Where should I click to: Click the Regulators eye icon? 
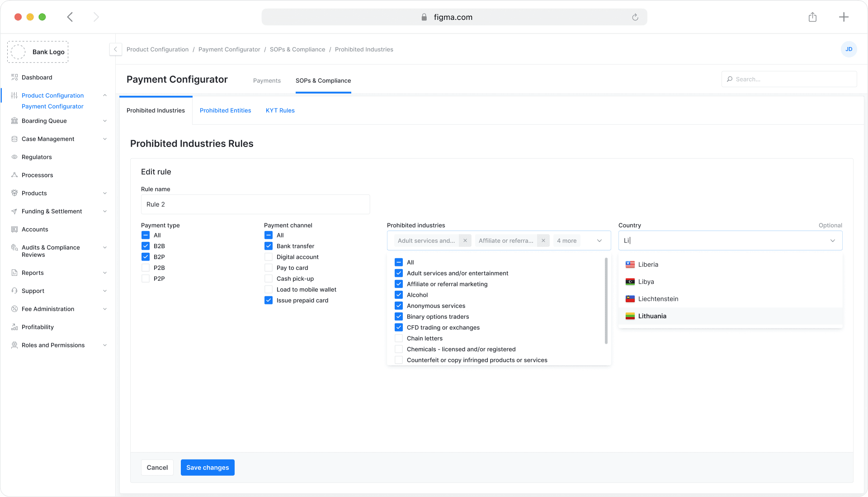click(x=14, y=157)
